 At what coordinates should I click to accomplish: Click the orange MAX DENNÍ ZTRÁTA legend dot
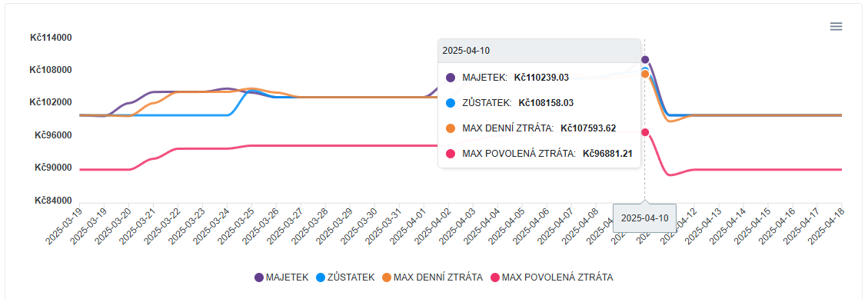click(x=387, y=277)
